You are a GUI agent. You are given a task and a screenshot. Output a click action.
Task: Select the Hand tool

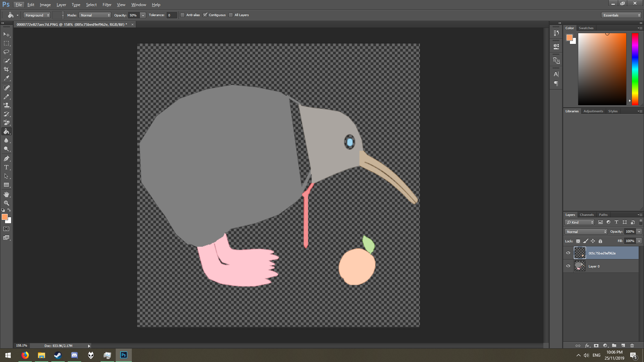click(x=6, y=194)
